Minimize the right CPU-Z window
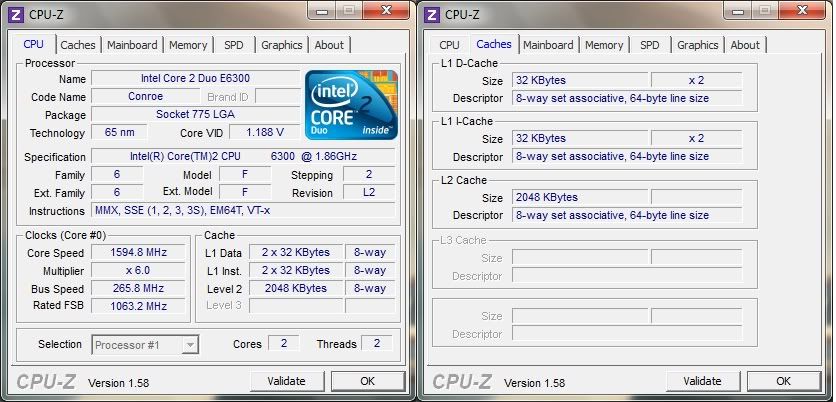 (738, 10)
